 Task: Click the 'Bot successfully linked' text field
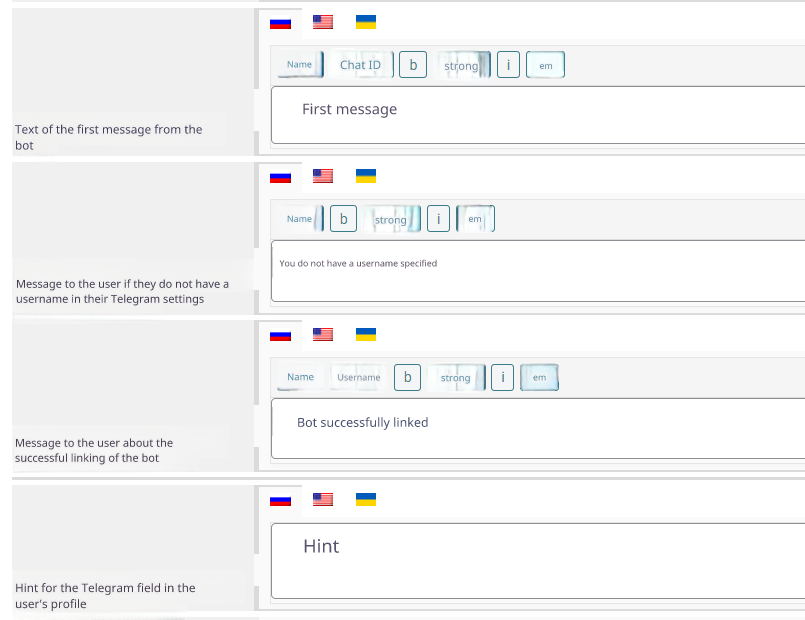(537, 429)
